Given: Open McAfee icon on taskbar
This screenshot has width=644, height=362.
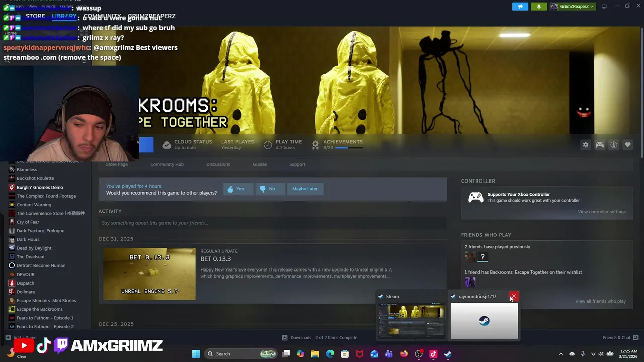Looking at the screenshot, I should coord(359,354).
